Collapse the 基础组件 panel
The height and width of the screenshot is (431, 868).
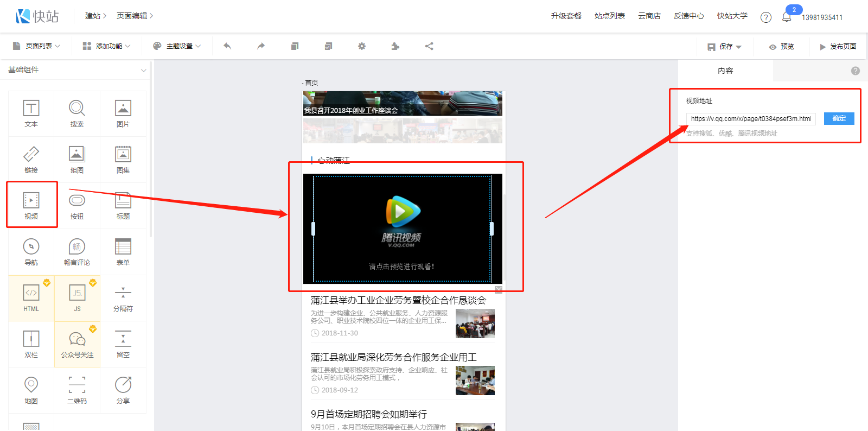tap(143, 70)
